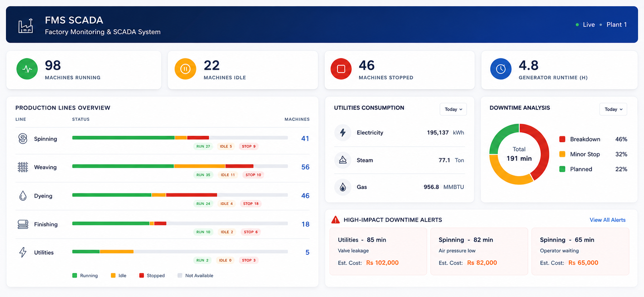The image size is (644, 297).
Task: Click the Spinning machine count 41
Action: point(305,139)
